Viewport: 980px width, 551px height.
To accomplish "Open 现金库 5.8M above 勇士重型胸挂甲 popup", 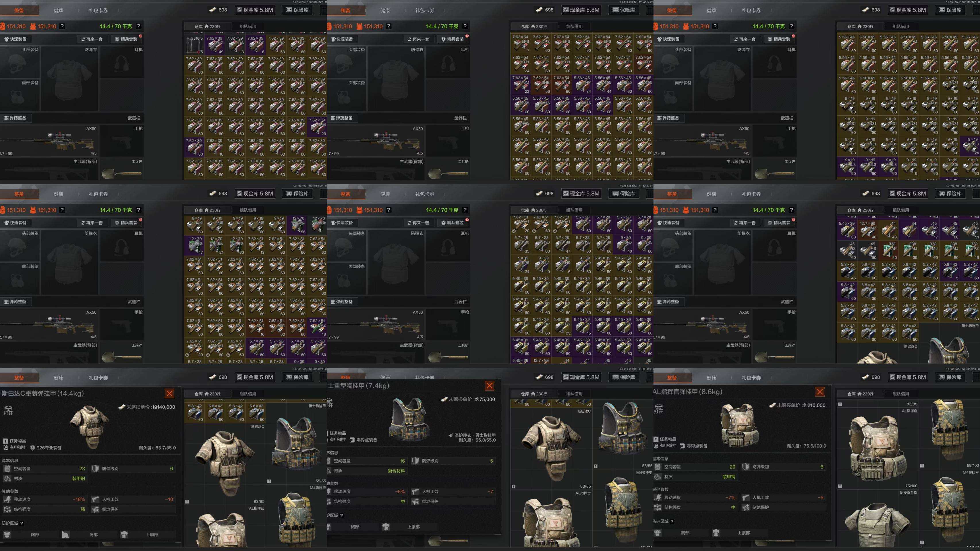I will pyautogui.click(x=581, y=377).
